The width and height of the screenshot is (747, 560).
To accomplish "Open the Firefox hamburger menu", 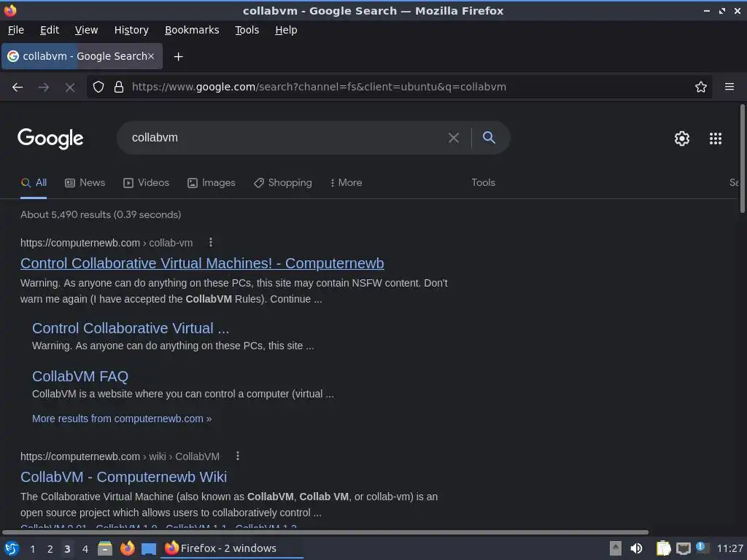I will (x=729, y=87).
